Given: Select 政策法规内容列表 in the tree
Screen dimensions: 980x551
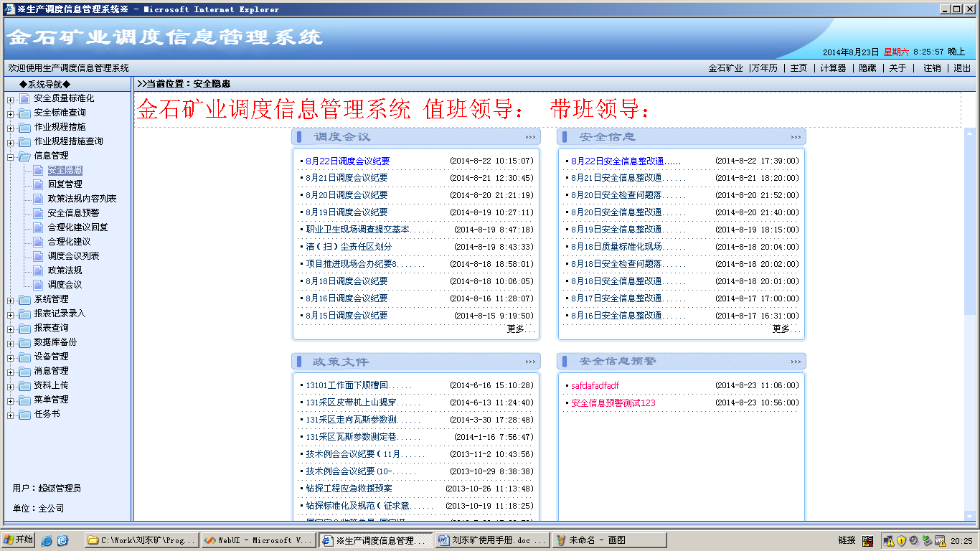Looking at the screenshot, I should tap(82, 199).
